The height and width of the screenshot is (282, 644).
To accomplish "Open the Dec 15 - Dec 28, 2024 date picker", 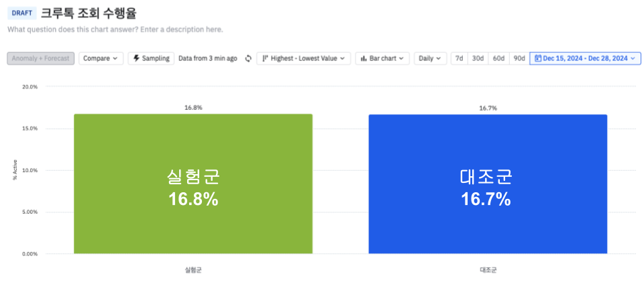I will [x=584, y=58].
